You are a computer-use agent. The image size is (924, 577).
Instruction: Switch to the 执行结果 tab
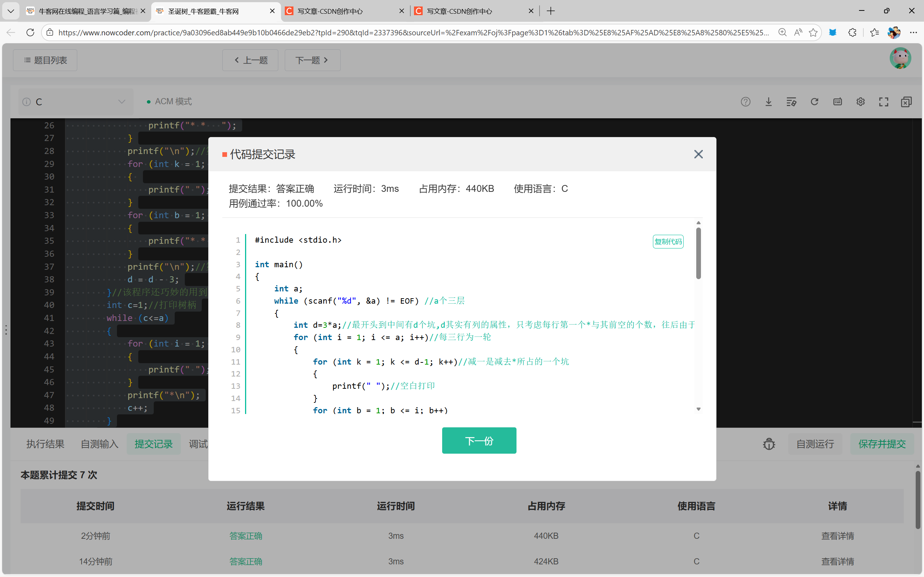tap(45, 444)
